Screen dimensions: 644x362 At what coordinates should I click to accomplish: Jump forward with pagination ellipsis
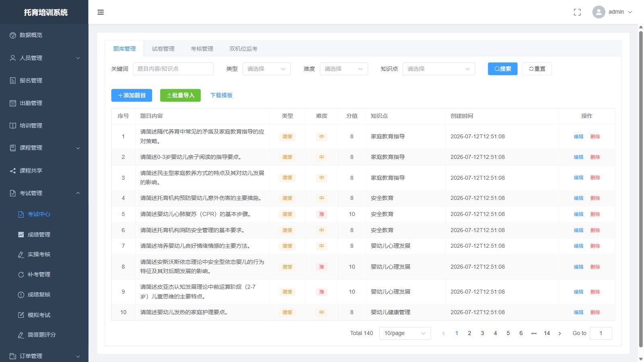(534, 333)
